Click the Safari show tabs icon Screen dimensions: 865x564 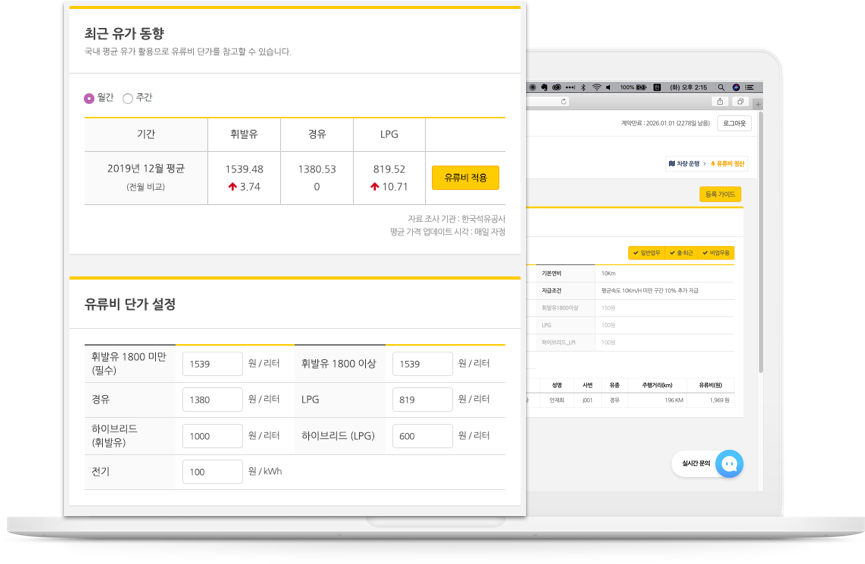[x=740, y=102]
